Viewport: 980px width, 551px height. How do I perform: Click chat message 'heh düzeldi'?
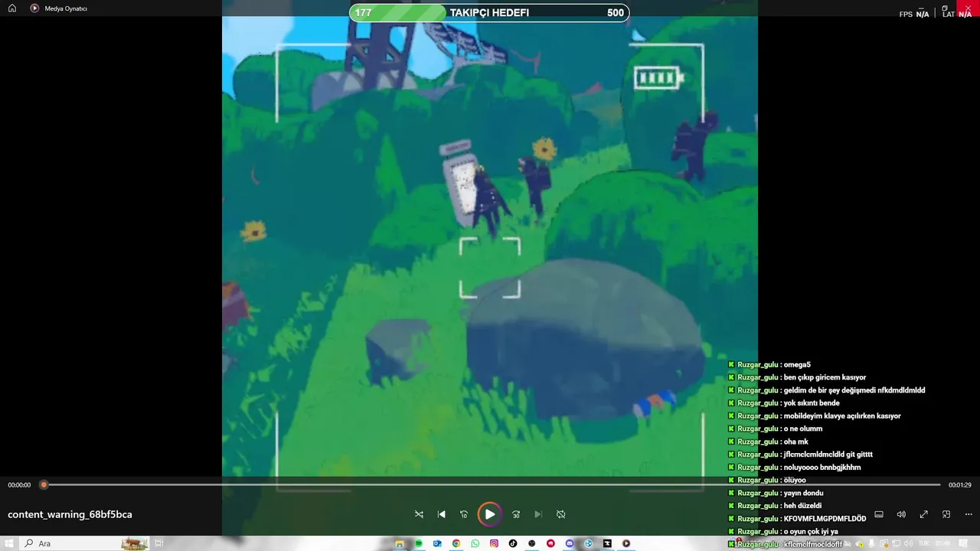(x=802, y=506)
